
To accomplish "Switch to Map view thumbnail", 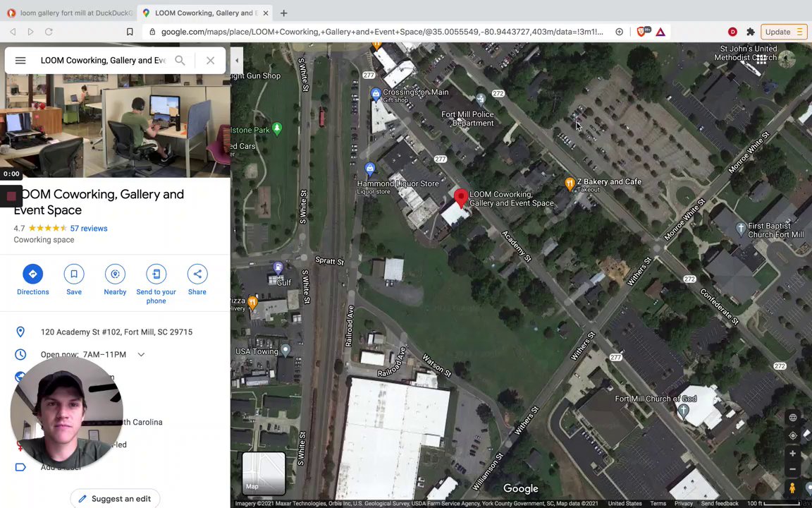I will (x=264, y=473).
